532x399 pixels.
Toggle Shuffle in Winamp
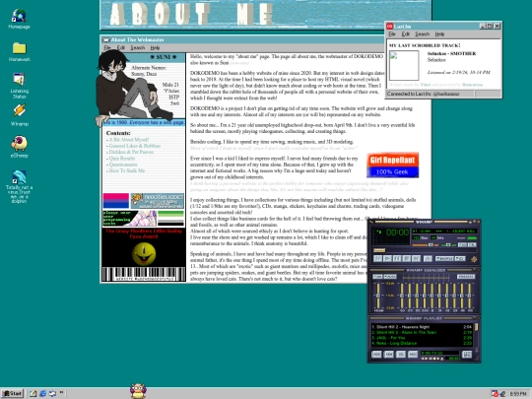[444, 258]
